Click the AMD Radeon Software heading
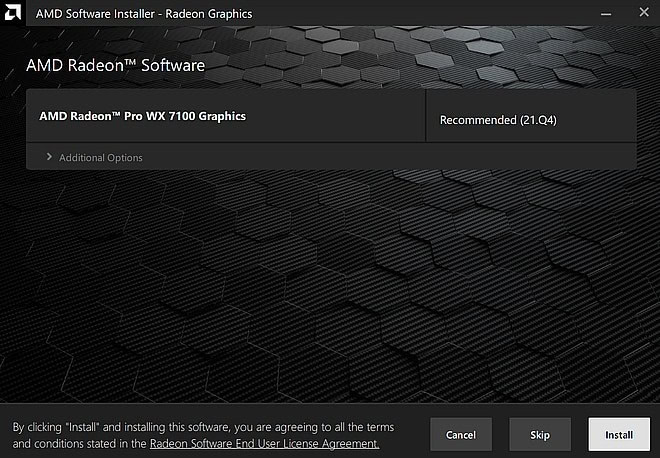The height and width of the screenshot is (458, 660). pos(114,66)
